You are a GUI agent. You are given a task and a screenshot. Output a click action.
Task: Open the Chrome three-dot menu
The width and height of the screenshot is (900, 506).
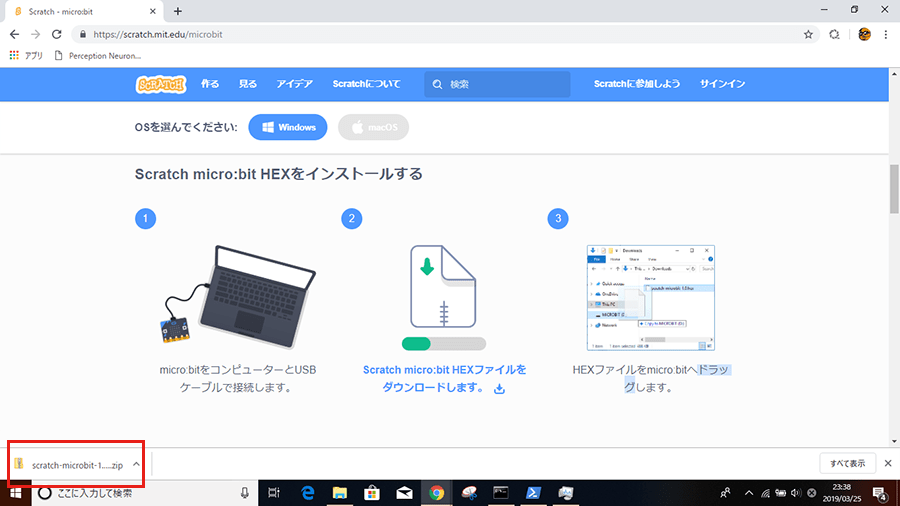pos(886,34)
